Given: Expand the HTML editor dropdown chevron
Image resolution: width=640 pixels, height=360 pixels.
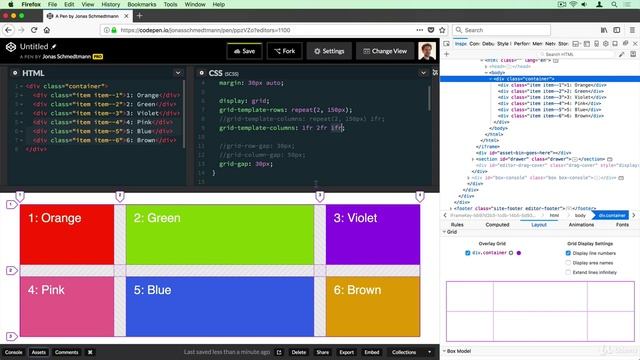Looking at the screenshot, I should click(x=178, y=73).
